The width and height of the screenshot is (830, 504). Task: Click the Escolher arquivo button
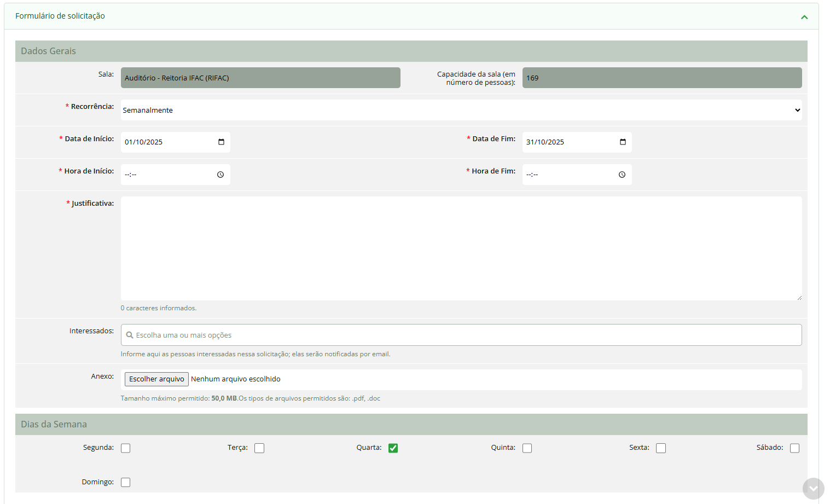point(156,379)
